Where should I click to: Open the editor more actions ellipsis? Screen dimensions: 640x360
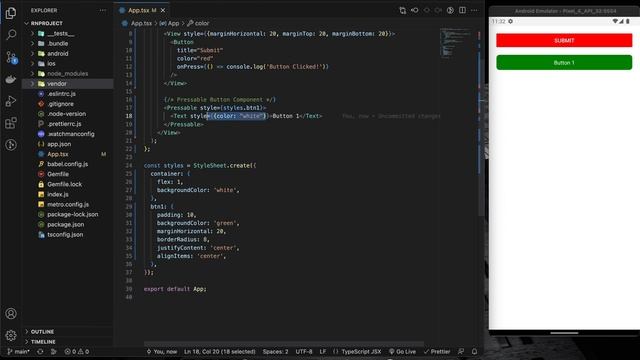pyautogui.click(x=474, y=10)
